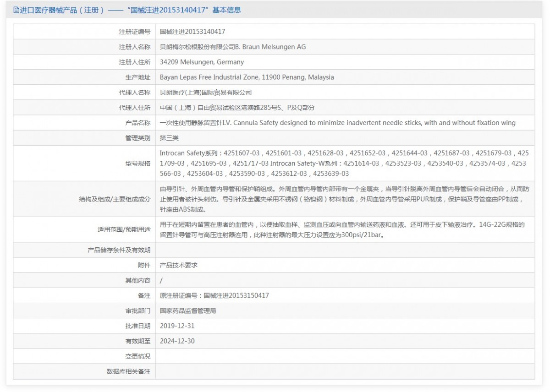
Task: Click the approving authority 国家药品监督管理局
Action: (x=188, y=311)
